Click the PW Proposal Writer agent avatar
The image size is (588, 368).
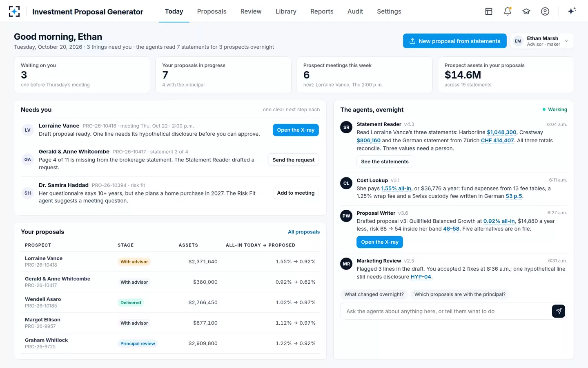[346, 216]
